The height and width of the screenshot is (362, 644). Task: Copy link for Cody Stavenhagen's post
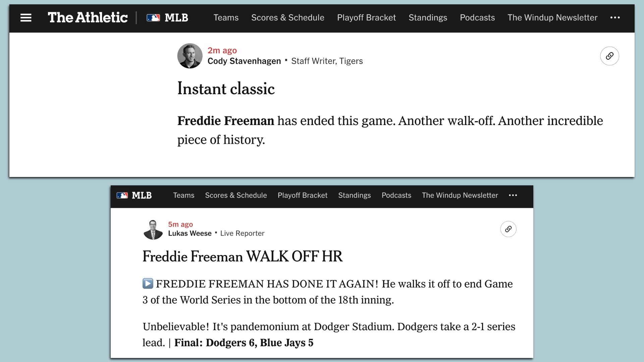coord(609,56)
